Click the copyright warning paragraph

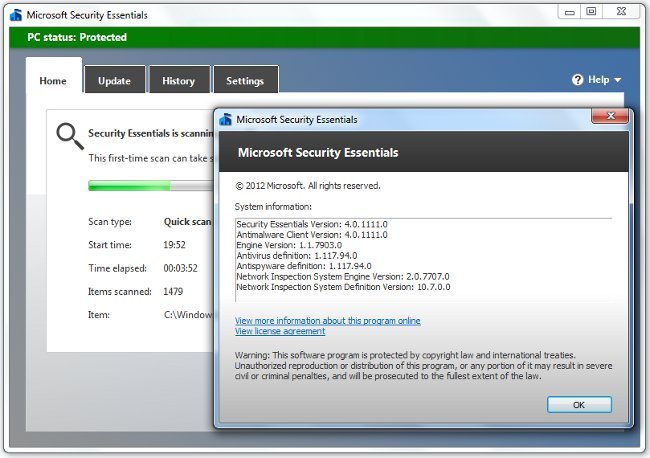tap(423, 366)
